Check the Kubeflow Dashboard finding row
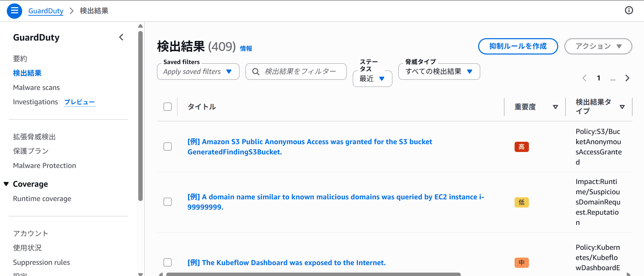Image resolution: width=644 pixels, height=276 pixels. click(168, 262)
